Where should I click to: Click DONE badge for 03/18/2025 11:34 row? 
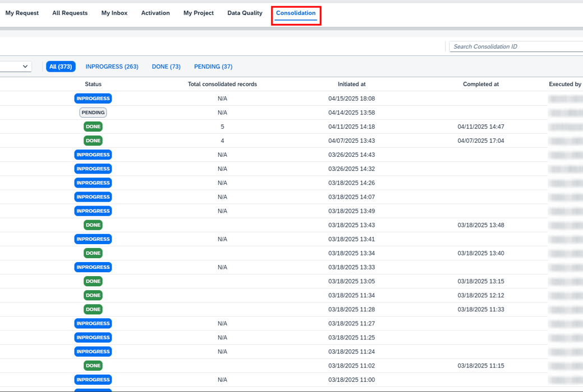point(93,295)
